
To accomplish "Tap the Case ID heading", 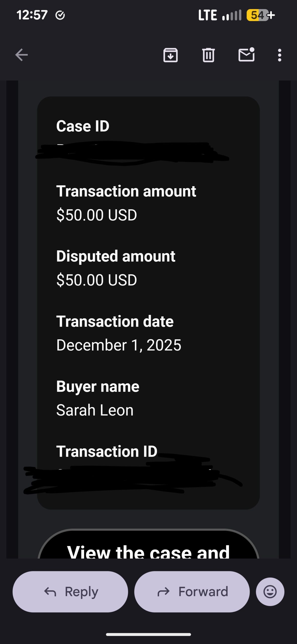I will pyautogui.click(x=83, y=126).
